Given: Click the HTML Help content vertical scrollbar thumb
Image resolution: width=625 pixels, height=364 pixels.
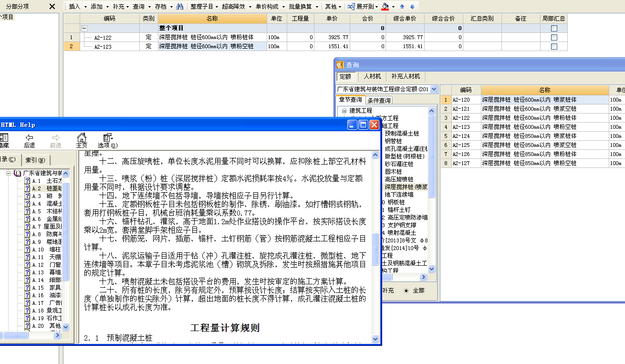Looking at the screenshot, I should pos(375,250).
